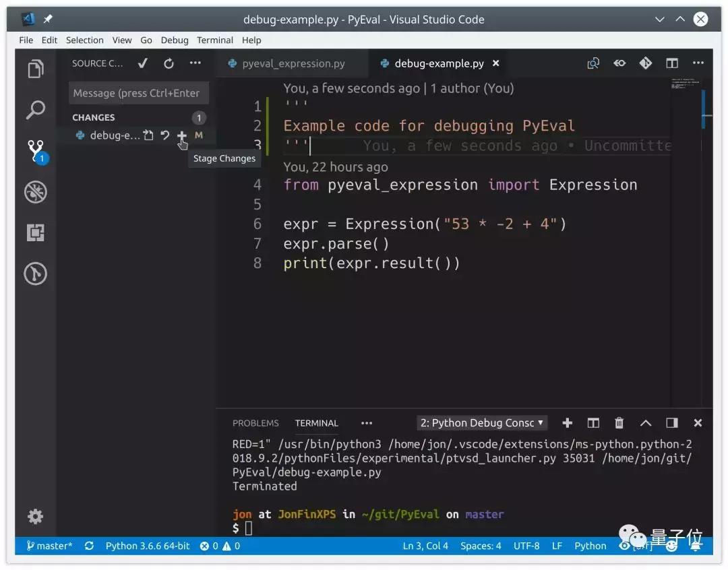Screen dimensions: 728x570
Task: Click Python 3.6.6 64-bit in status bar
Action: [147, 546]
